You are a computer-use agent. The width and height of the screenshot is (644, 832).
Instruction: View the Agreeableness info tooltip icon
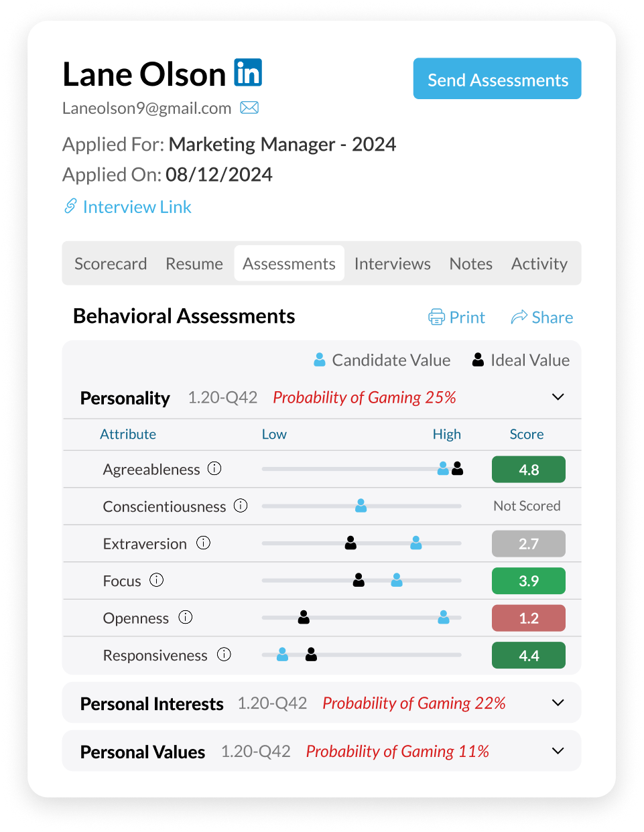214,468
